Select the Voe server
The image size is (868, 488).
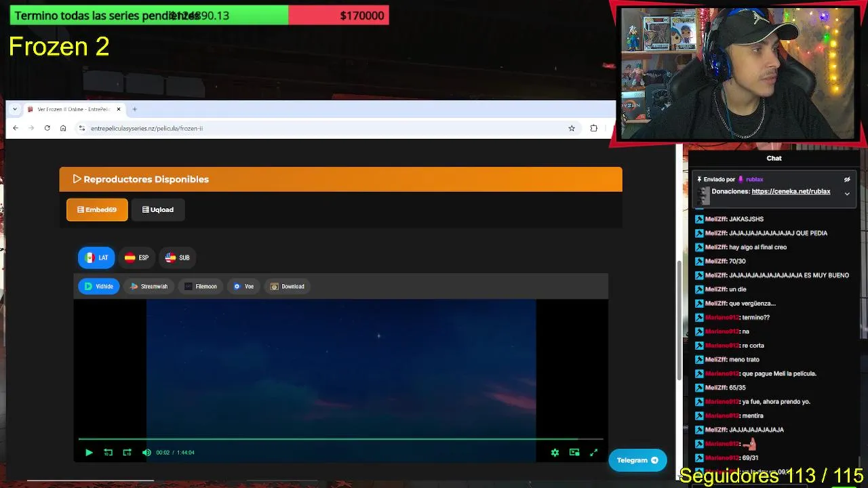click(243, 286)
